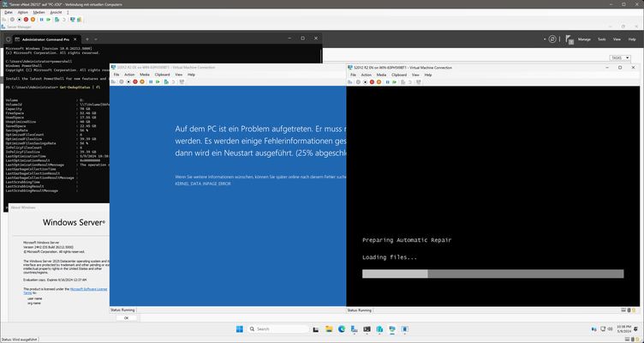Open Clipboard menu in S2012 R2 EN window

coord(399,75)
